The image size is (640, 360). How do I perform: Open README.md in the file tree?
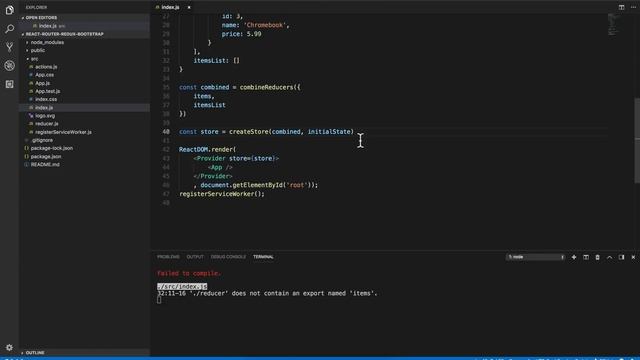(45, 164)
